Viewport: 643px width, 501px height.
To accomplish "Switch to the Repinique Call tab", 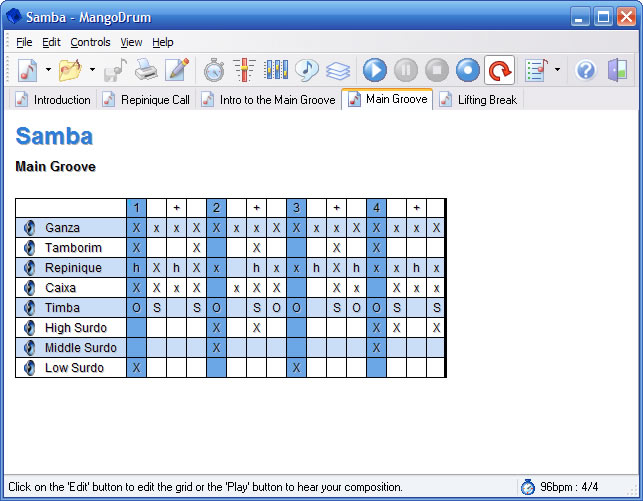I will point(146,100).
